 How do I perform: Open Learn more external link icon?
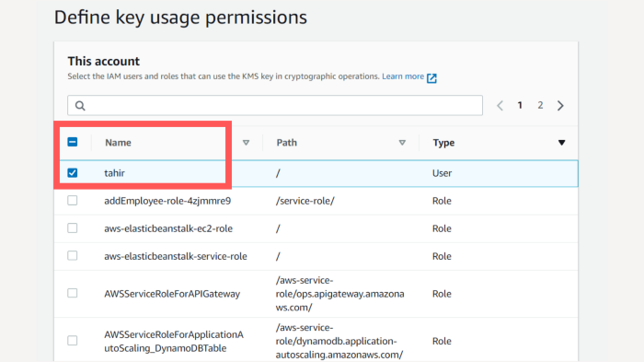click(431, 77)
